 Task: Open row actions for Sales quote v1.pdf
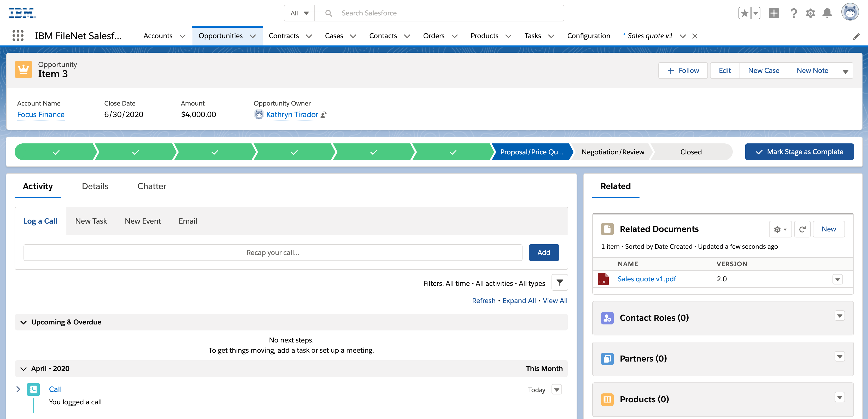[x=838, y=279]
